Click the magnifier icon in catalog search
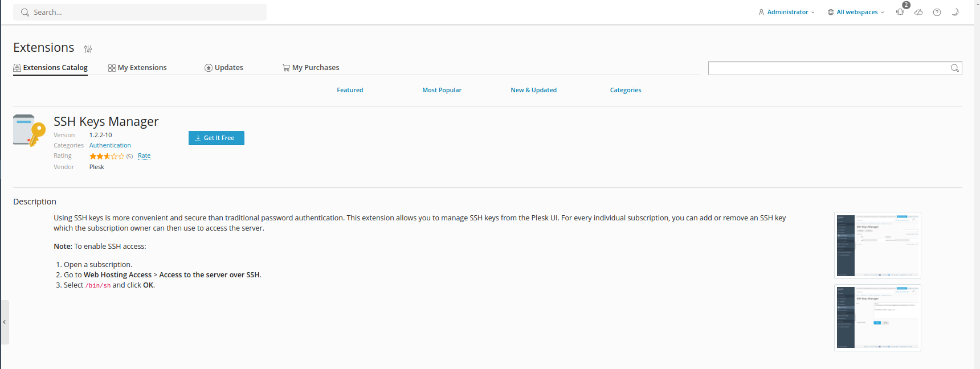The height and width of the screenshot is (369, 980). tap(954, 68)
